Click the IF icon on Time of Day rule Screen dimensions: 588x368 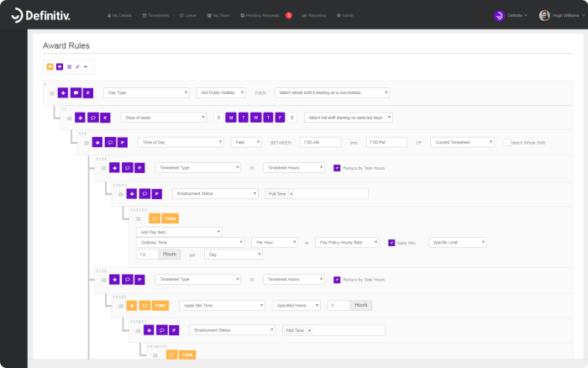tap(123, 143)
